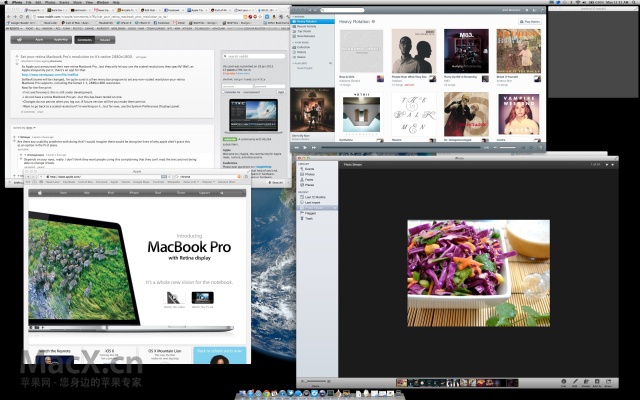Go to previous photo arrow in iPhoto
Image resolution: width=640 pixels, height=400 pixels.
pos(607,164)
